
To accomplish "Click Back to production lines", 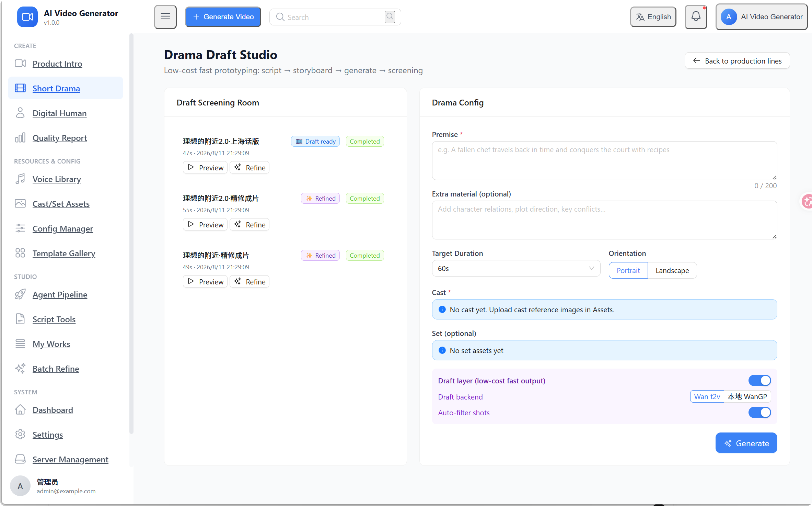I will pyautogui.click(x=737, y=61).
